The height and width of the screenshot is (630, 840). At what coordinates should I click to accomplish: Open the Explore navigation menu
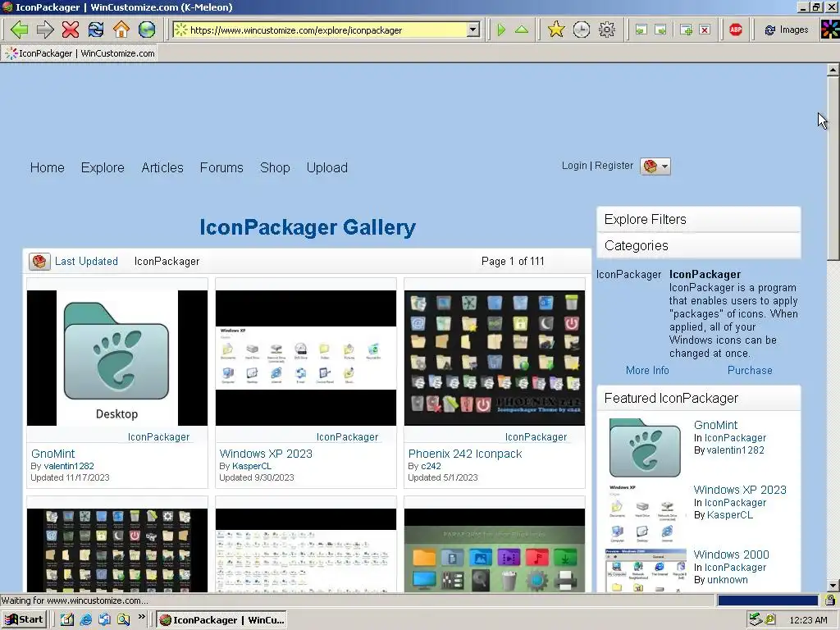click(x=103, y=167)
